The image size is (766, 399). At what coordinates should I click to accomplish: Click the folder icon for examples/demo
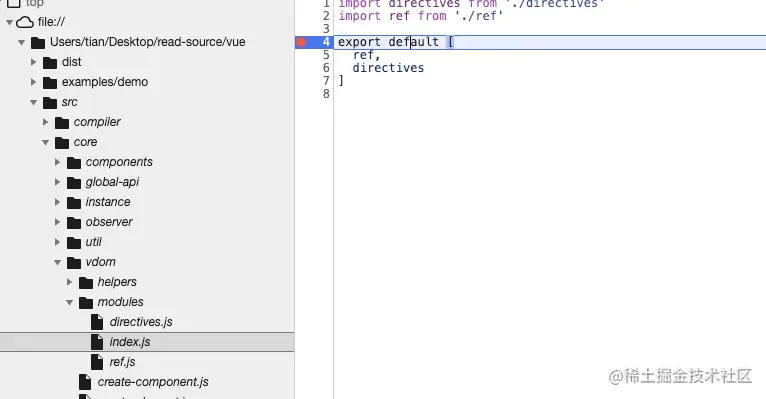(x=50, y=83)
